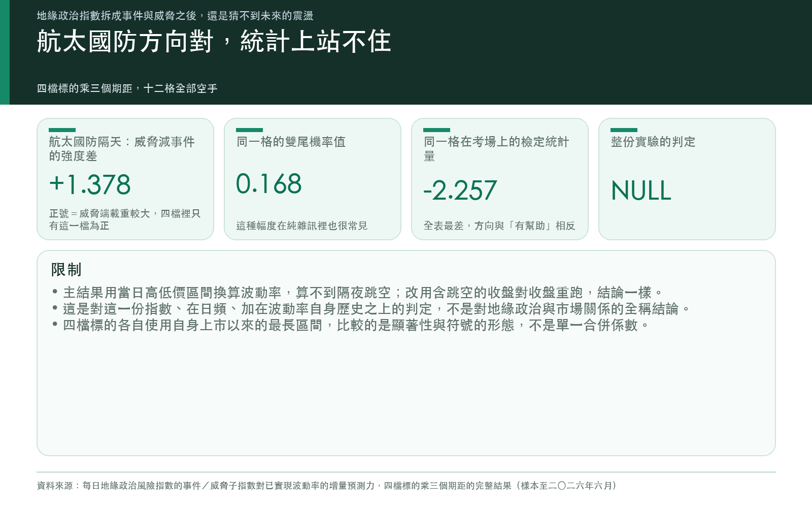Screen dimensions: 812x508
Task: Click the card label 整份實驗的判定
Action: pos(653,142)
